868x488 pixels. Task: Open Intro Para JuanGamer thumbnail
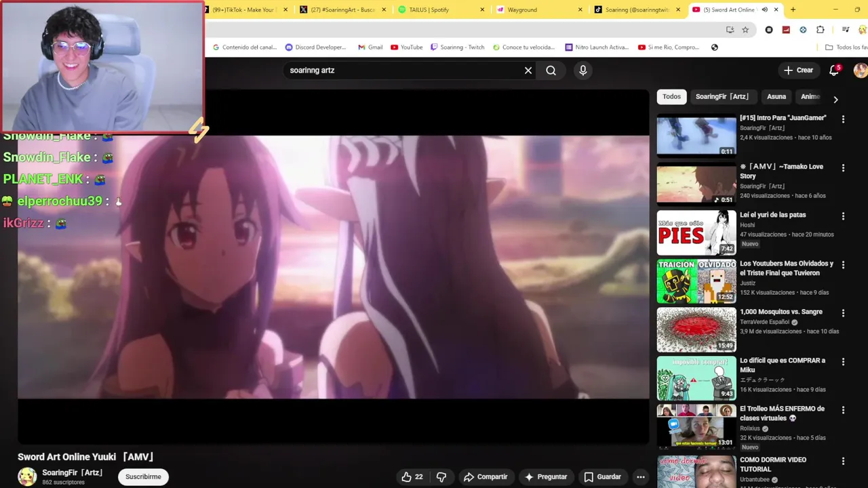(696, 136)
